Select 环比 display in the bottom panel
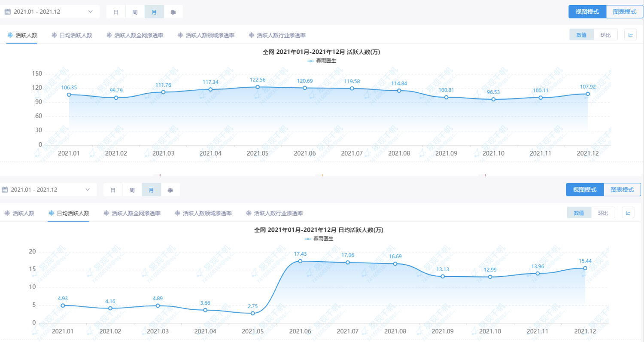 point(603,213)
